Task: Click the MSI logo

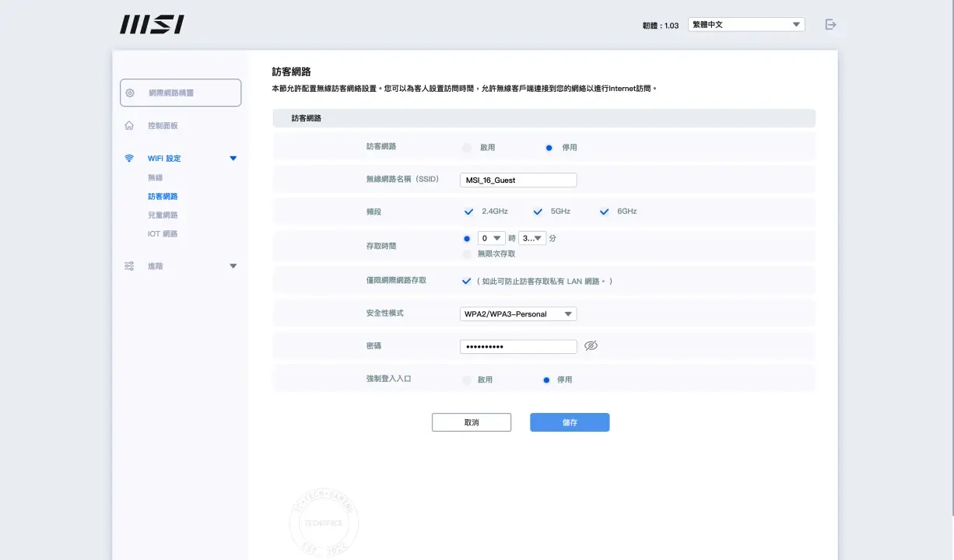Action: (x=152, y=25)
